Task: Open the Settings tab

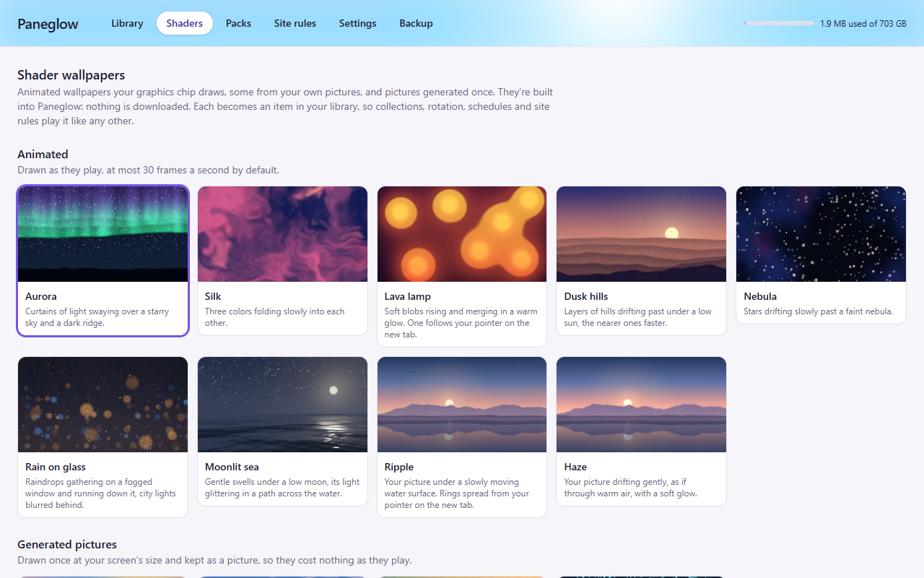Action: pos(357,23)
